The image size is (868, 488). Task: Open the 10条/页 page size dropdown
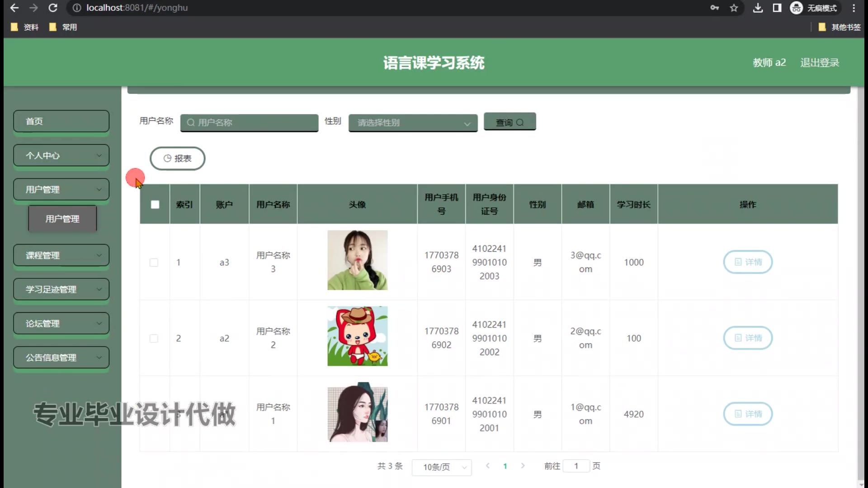click(x=441, y=467)
